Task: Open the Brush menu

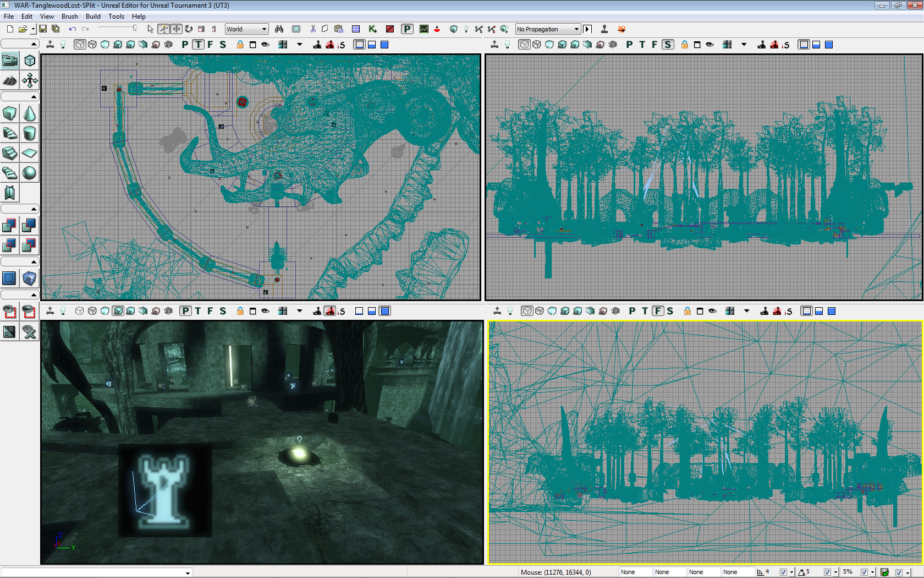Action: click(69, 17)
